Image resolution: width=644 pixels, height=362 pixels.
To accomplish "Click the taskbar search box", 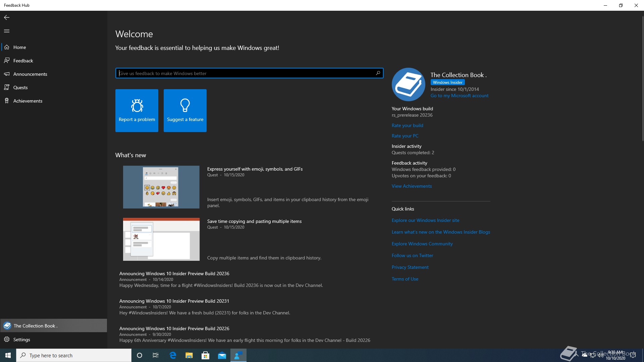I will (x=74, y=355).
